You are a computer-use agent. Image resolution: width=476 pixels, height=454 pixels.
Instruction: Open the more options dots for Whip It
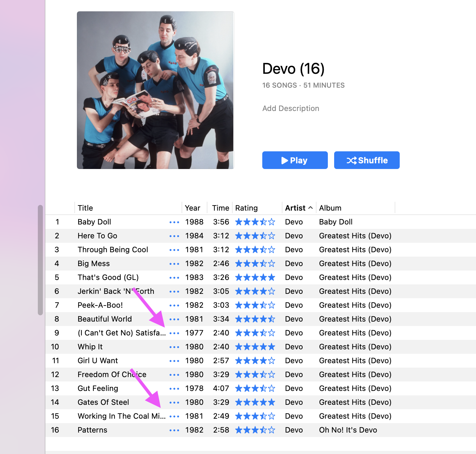coord(174,347)
